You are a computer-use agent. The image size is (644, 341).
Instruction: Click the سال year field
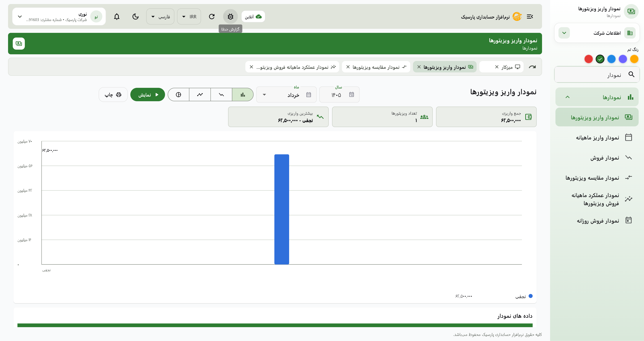coord(339,95)
